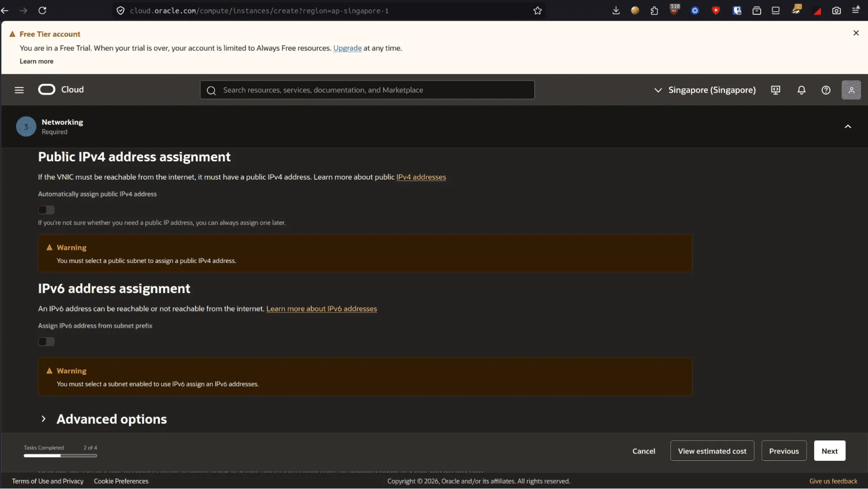The image size is (868, 489).
Task: Click the search magnifier icon
Action: (211, 90)
